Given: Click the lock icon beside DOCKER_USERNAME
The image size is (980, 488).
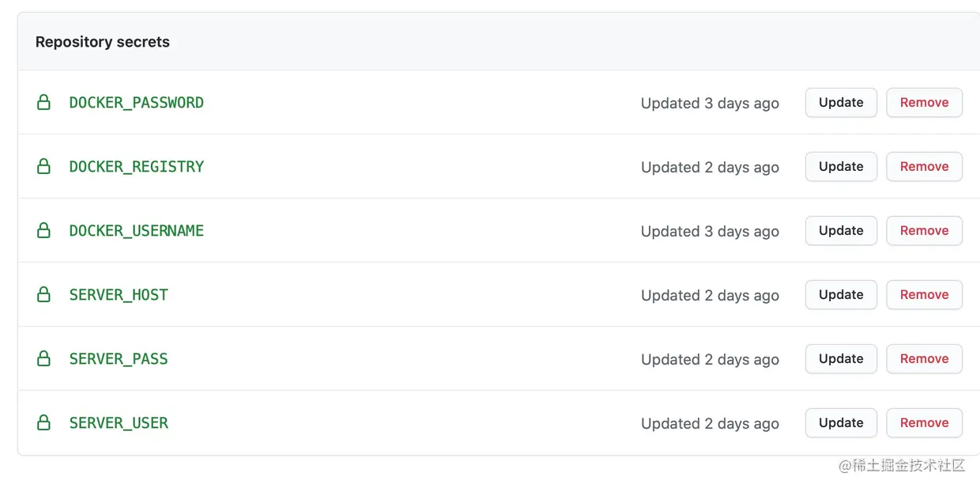Looking at the screenshot, I should (x=44, y=231).
